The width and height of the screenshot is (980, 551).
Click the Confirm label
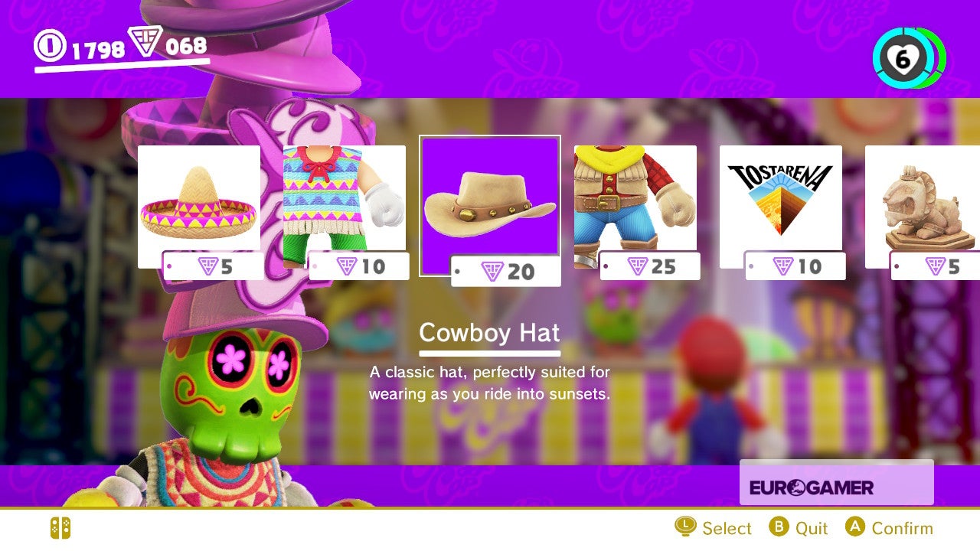[x=902, y=528]
